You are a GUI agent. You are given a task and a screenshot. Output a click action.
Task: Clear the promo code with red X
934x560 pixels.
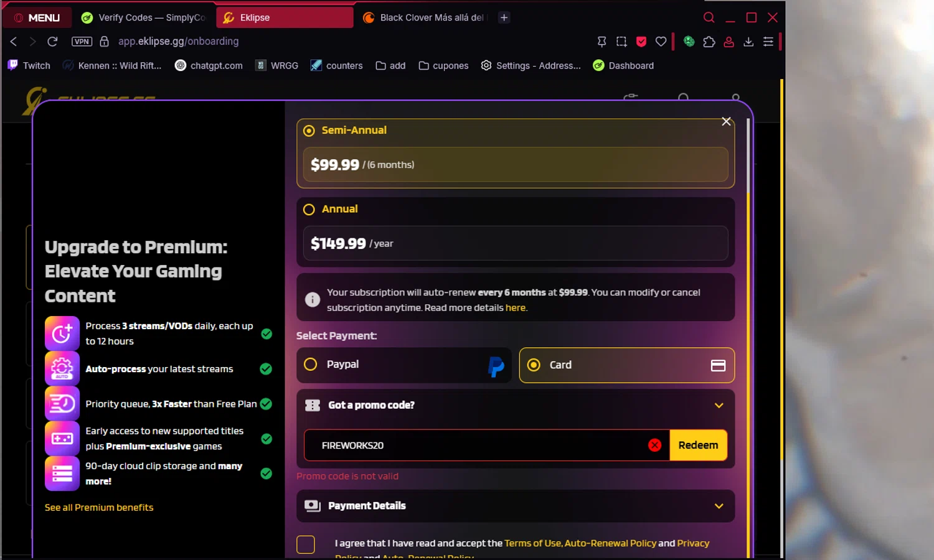(x=654, y=446)
